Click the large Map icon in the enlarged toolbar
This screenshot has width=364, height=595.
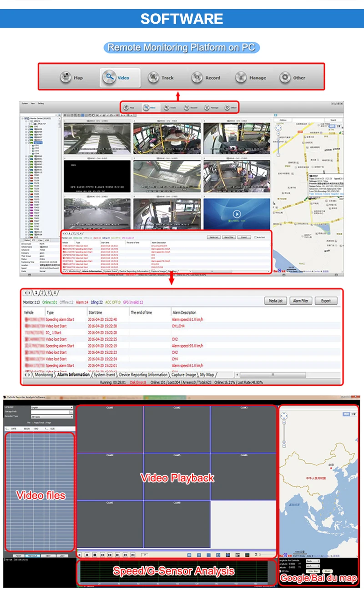click(x=66, y=77)
